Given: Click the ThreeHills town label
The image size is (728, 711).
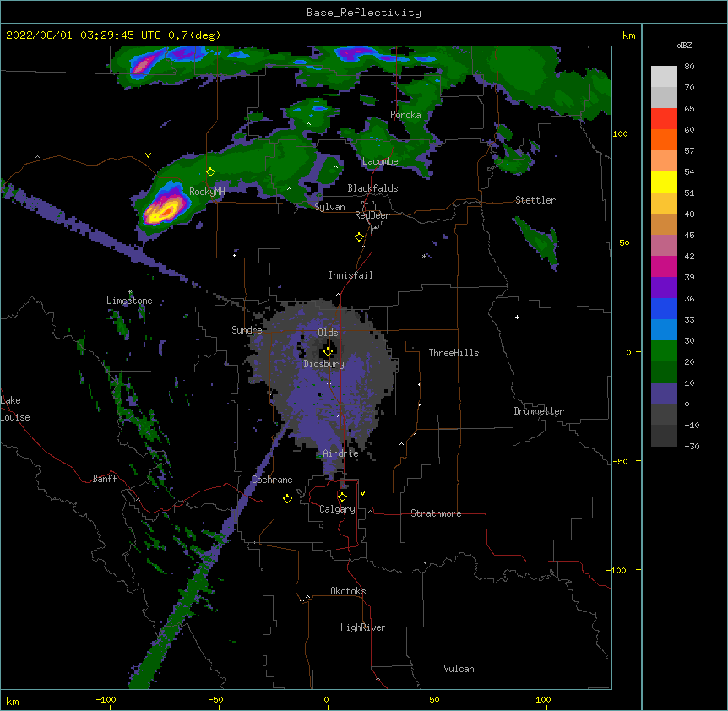Looking at the screenshot, I should [454, 353].
